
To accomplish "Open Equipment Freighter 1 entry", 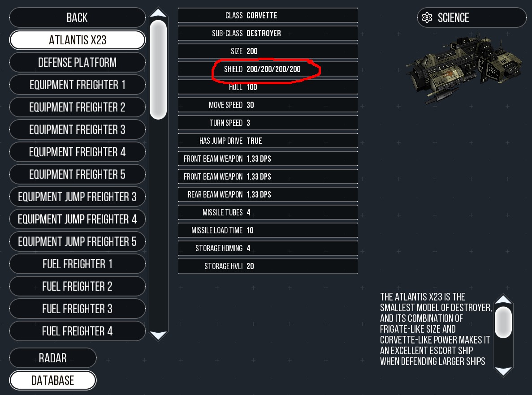I will click(78, 85).
